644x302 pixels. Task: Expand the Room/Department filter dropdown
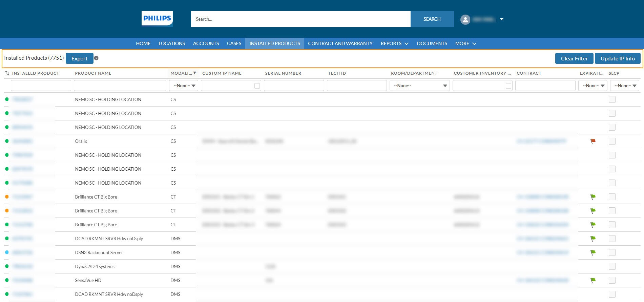click(x=419, y=86)
